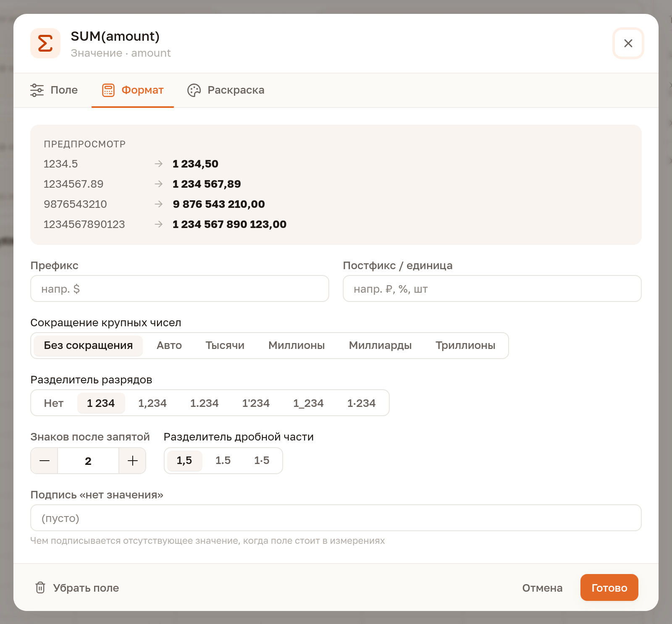
Task: Select apostrophe thousands separator 1'234
Action: pos(256,403)
